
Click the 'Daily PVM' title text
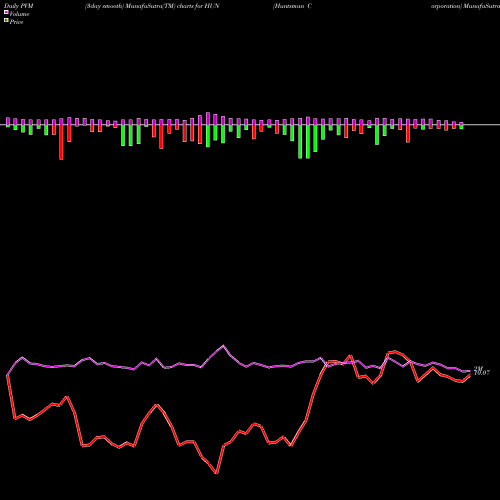(19, 6)
